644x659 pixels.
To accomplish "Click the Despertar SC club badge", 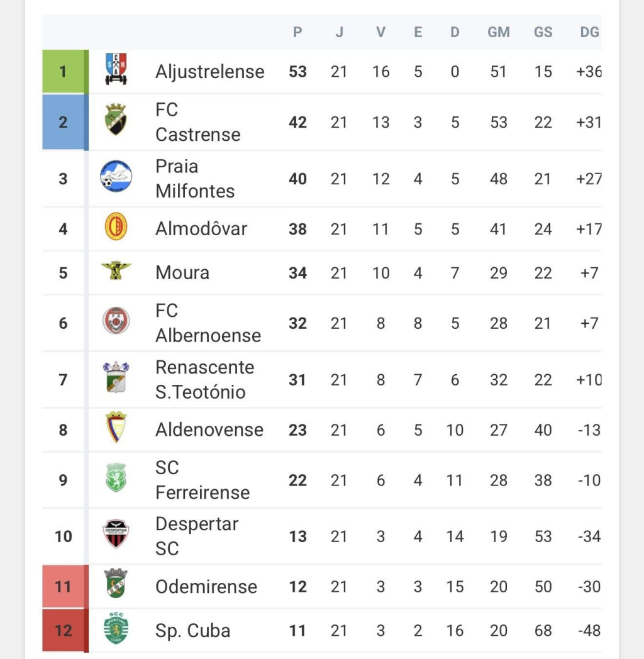I will [116, 535].
